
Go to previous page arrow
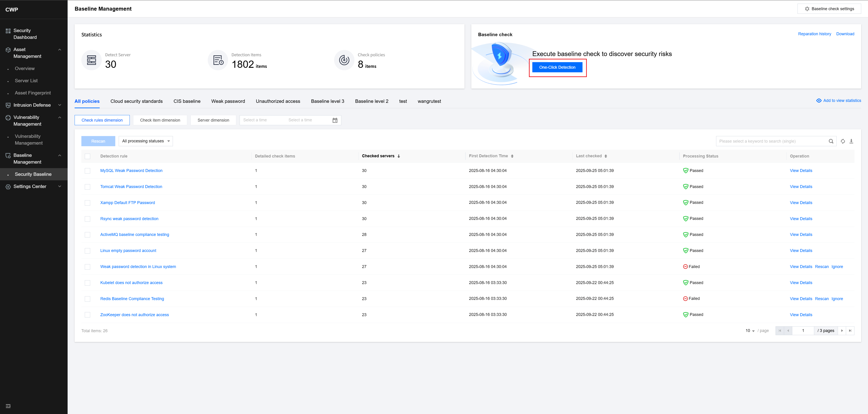(x=788, y=331)
